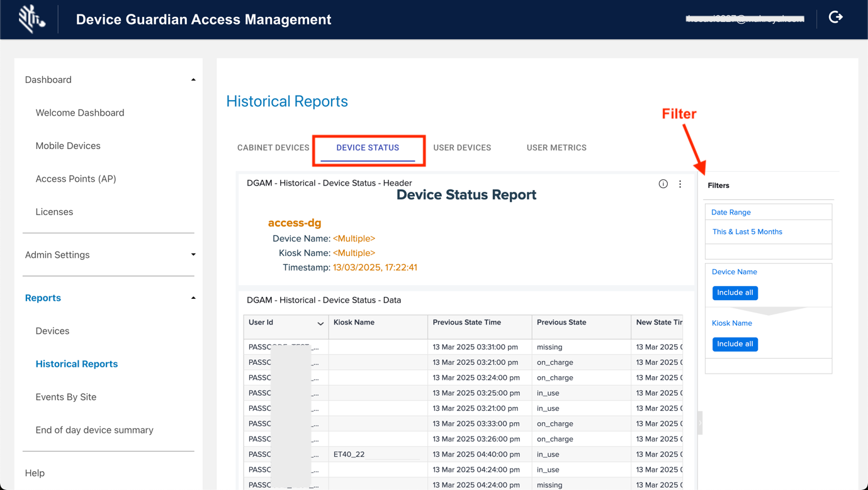Select the Device Status tab
Image resolution: width=868 pixels, height=490 pixels.
point(368,148)
